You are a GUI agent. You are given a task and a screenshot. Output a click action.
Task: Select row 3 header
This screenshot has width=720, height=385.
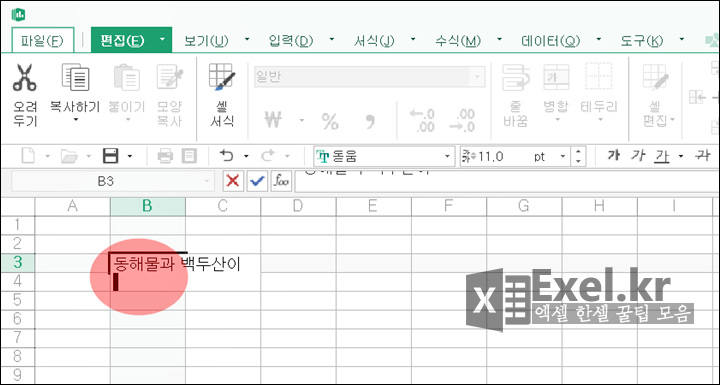(17, 262)
